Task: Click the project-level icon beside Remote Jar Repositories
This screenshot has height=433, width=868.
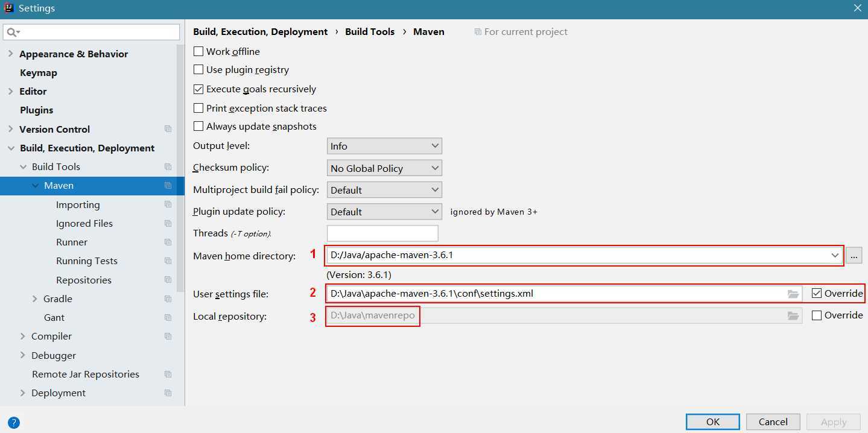Action: [x=168, y=374]
